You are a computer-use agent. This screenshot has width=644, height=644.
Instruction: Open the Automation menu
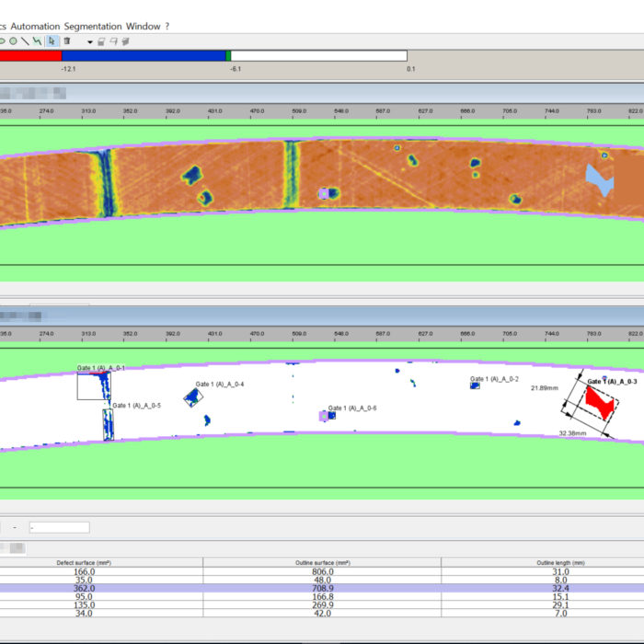[36, 26]
